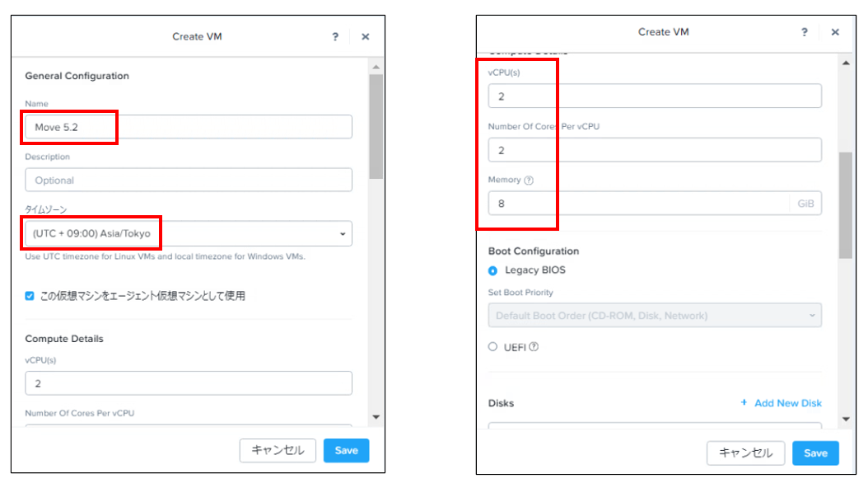Click the Compute Details heading in left dialog
Viewport: 868px width, 488px height.
pos(64,339)
